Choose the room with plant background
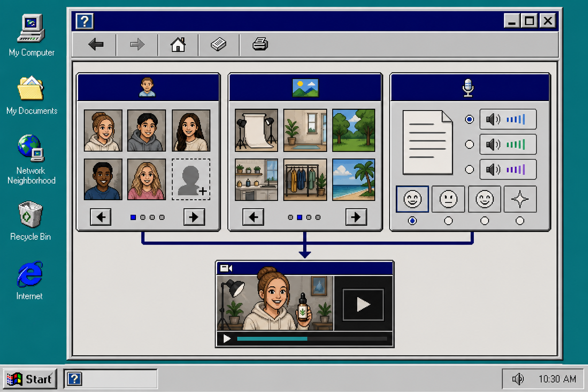This screenshot has height=392, width=588. 305,131
